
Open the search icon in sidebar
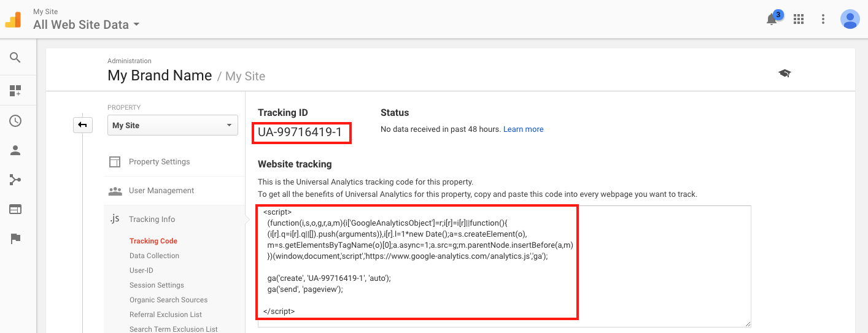point(15,58)
